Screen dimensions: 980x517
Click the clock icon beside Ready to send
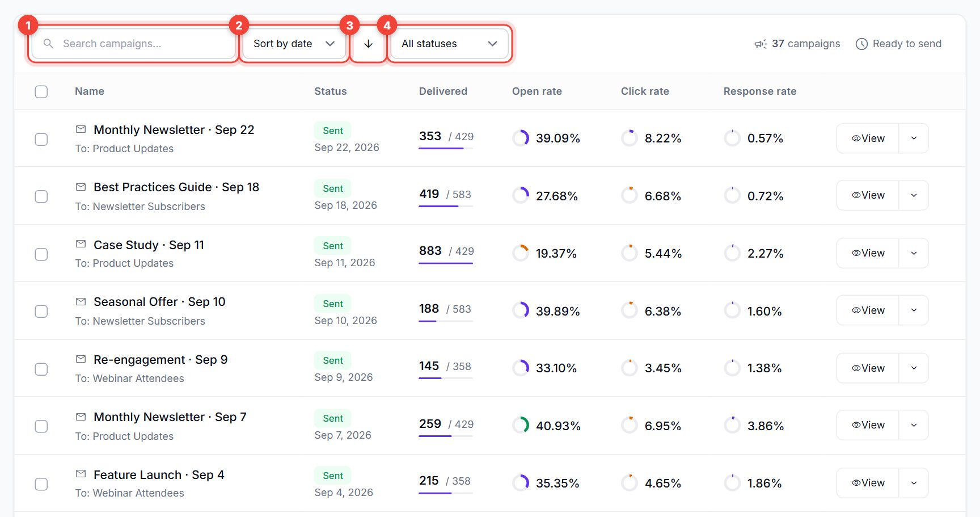[861, 44]
